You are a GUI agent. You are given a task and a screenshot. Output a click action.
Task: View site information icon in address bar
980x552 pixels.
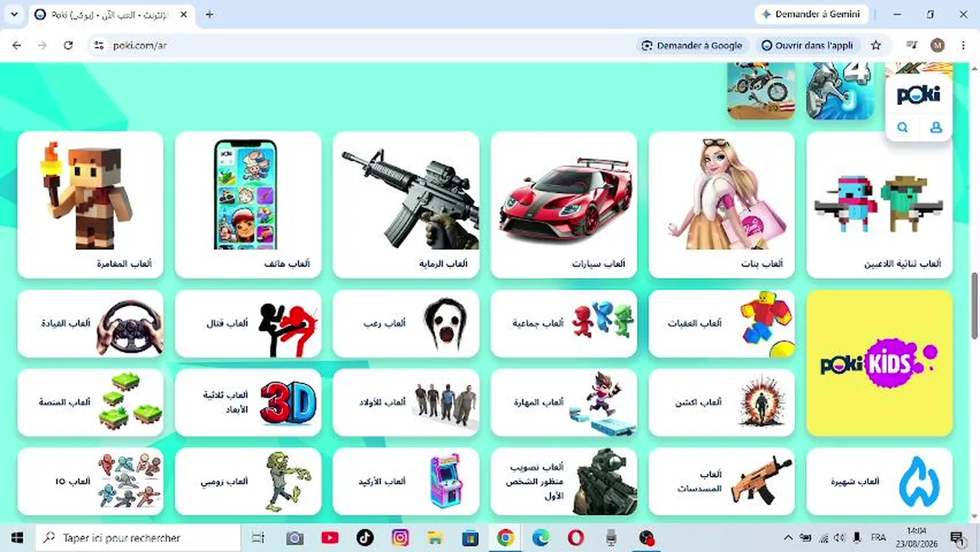coord(98,45)
